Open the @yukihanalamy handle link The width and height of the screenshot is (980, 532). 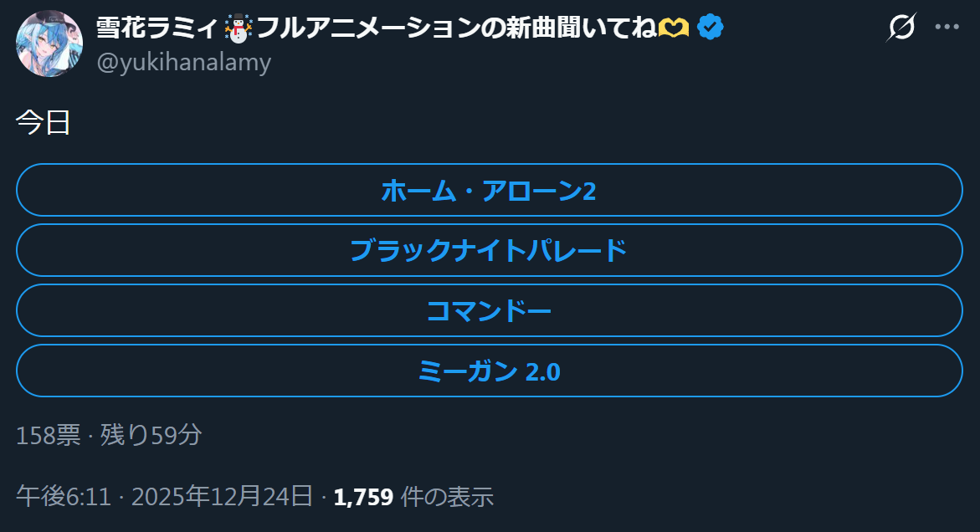[x=184, y=63]
